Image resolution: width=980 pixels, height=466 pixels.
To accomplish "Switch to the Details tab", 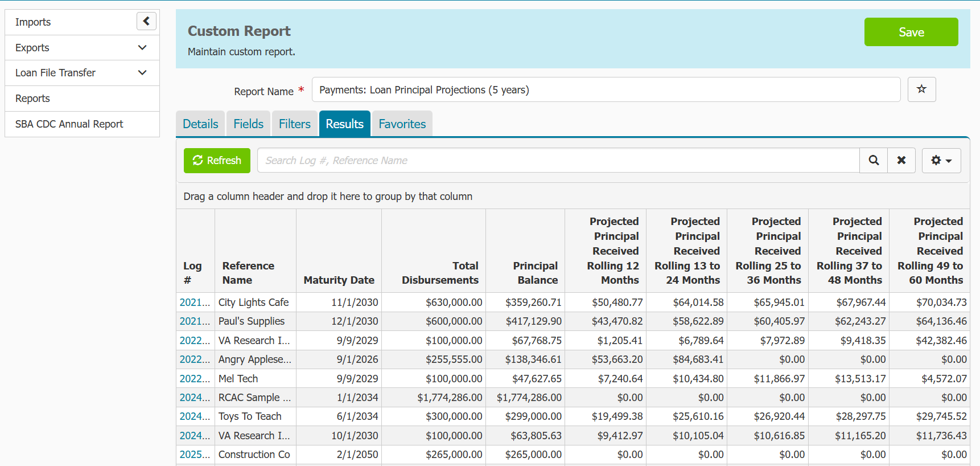I will click(x=200, y=124).
